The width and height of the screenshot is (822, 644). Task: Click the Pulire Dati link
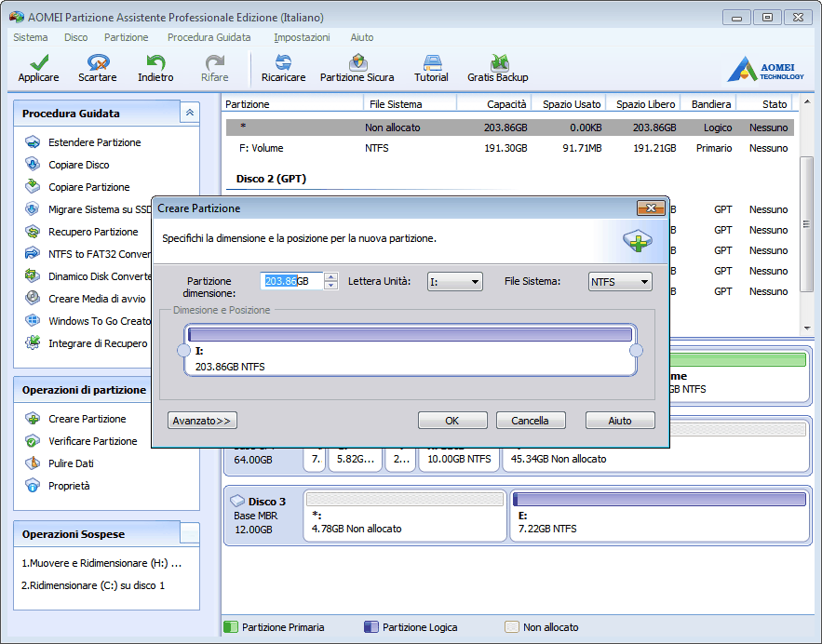click(x=71, y=463)
